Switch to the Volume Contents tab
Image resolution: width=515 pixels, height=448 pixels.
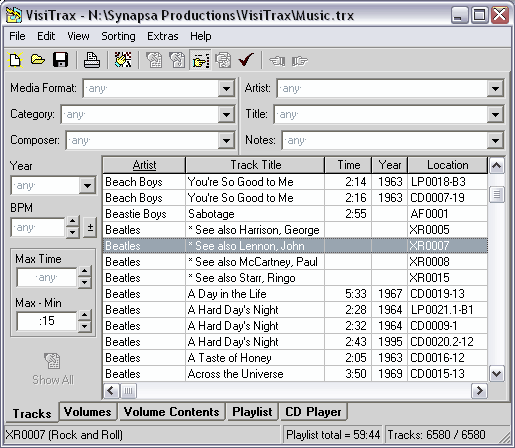(171, 412)
